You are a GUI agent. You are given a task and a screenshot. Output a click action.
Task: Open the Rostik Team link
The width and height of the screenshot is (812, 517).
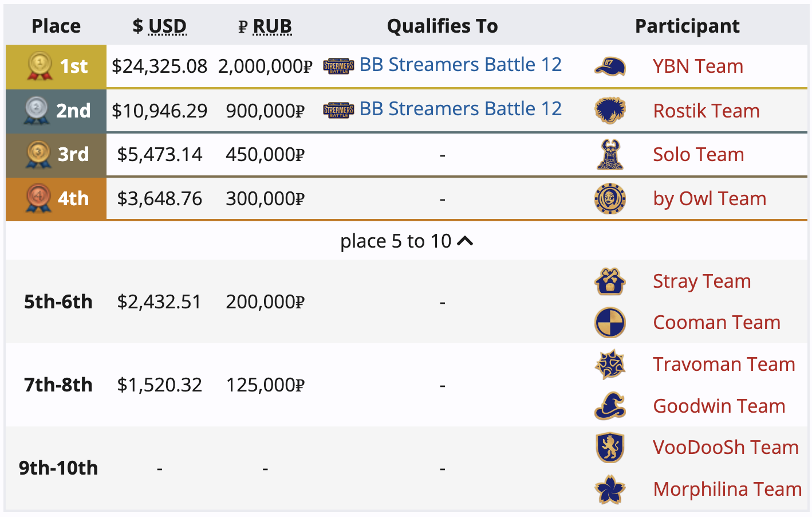(x=706, y=111)
